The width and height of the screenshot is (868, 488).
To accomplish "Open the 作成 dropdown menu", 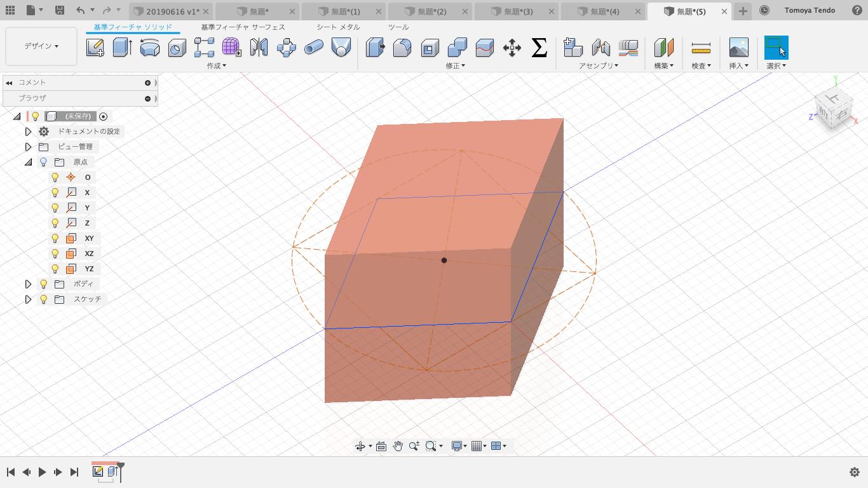I will tap(216, 65).
